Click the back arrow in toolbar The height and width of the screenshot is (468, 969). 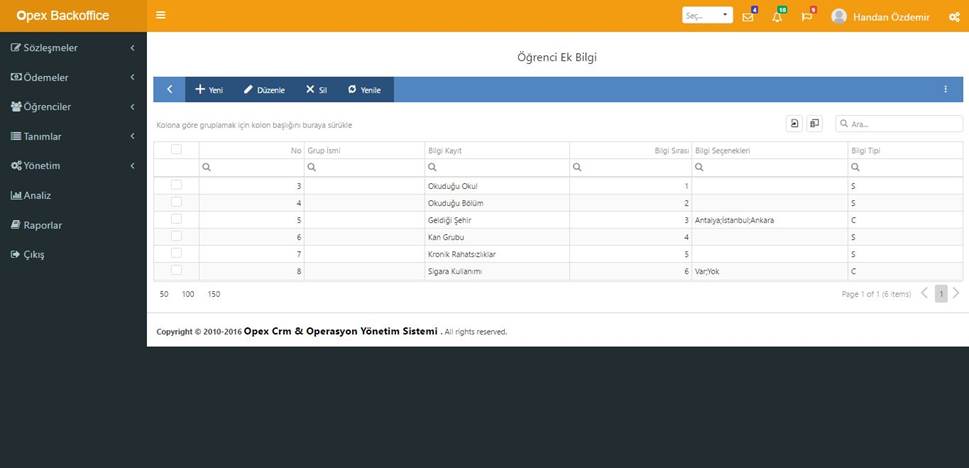[x=169, y=90]
